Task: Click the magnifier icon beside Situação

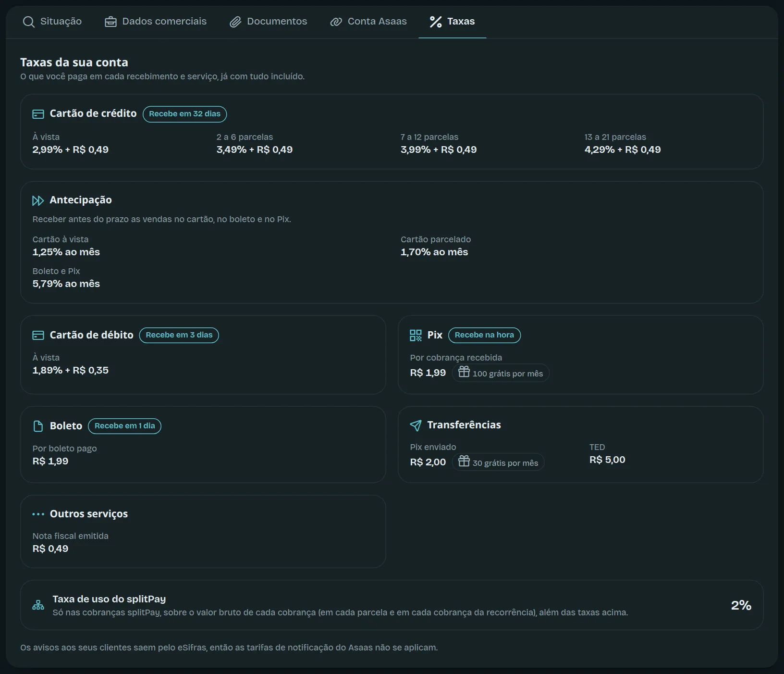Action: pyautogui.click(x=29, y=22)
